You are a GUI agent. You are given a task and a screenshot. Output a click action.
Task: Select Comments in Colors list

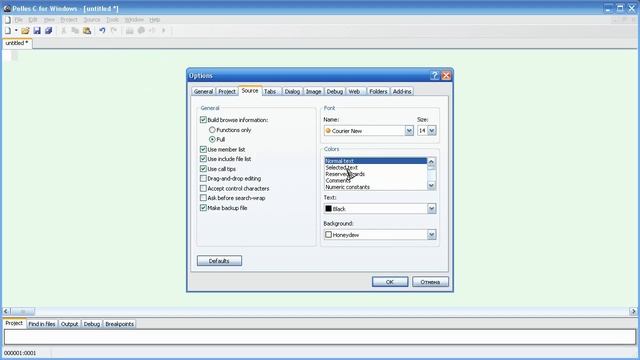tap(376, 180)
